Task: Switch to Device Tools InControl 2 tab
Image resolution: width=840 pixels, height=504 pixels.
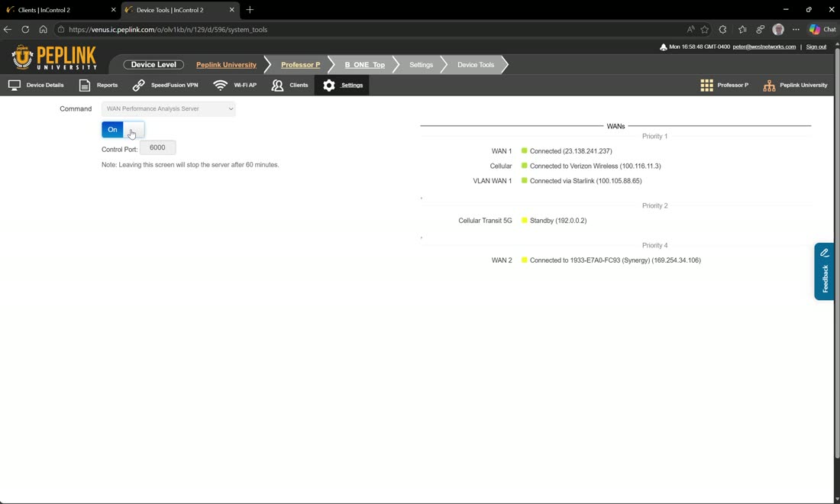Action: click(x=180, y=10)
